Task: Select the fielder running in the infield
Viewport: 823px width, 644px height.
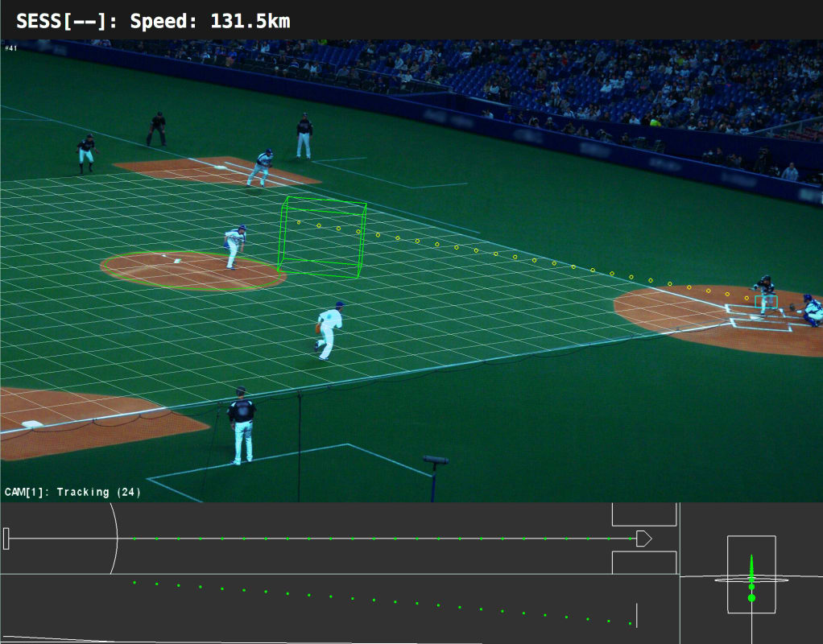Action: pyautogui.click(x=329, y=330)
